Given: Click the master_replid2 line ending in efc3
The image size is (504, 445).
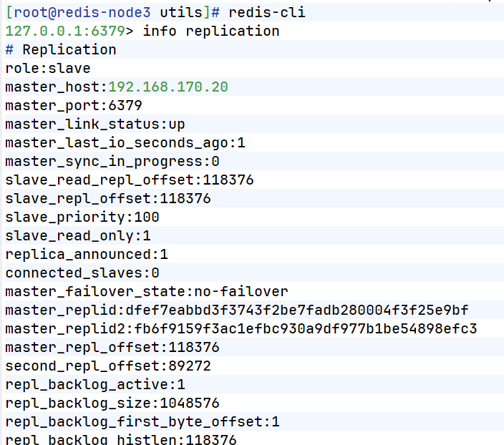Looking at the screenshot, I should (x=241, y=329).
